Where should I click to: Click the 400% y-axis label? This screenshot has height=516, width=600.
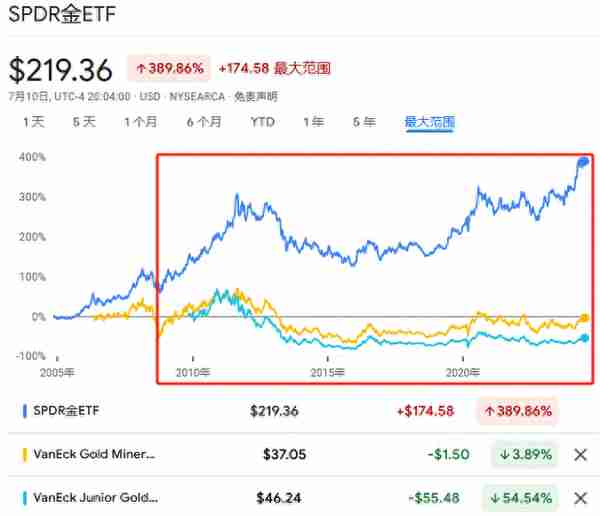pos(32,157)
